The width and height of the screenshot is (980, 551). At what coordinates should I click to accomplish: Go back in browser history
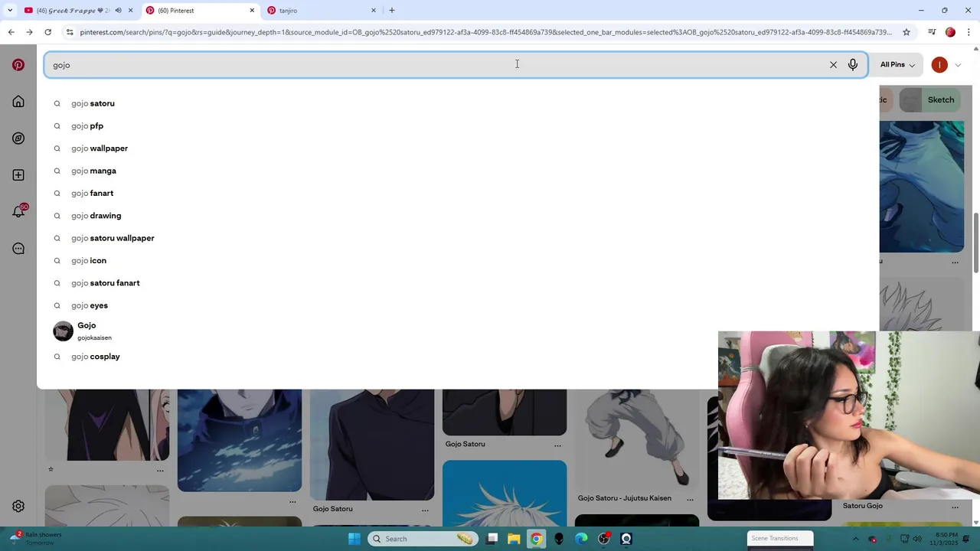point(11,32)
